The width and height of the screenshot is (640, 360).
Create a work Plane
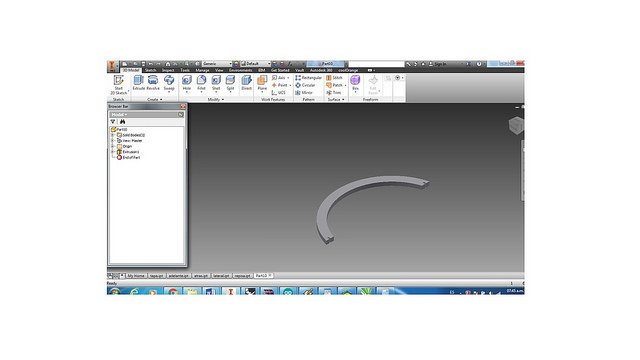(x=262, y=83)
